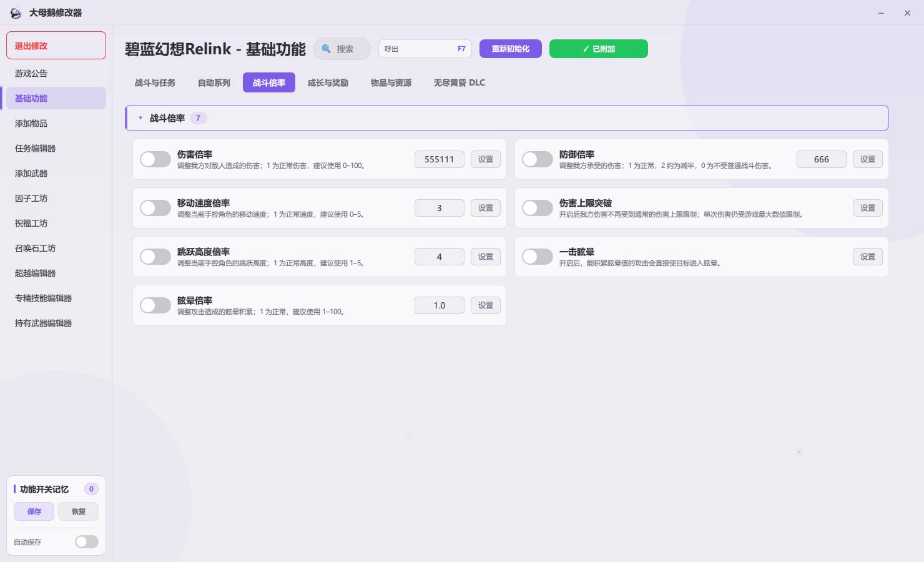This screenshot has height=562, width=924.
Task: Click the 碧蓝幻想Relink - 基础功能 title
Action: 215,49
